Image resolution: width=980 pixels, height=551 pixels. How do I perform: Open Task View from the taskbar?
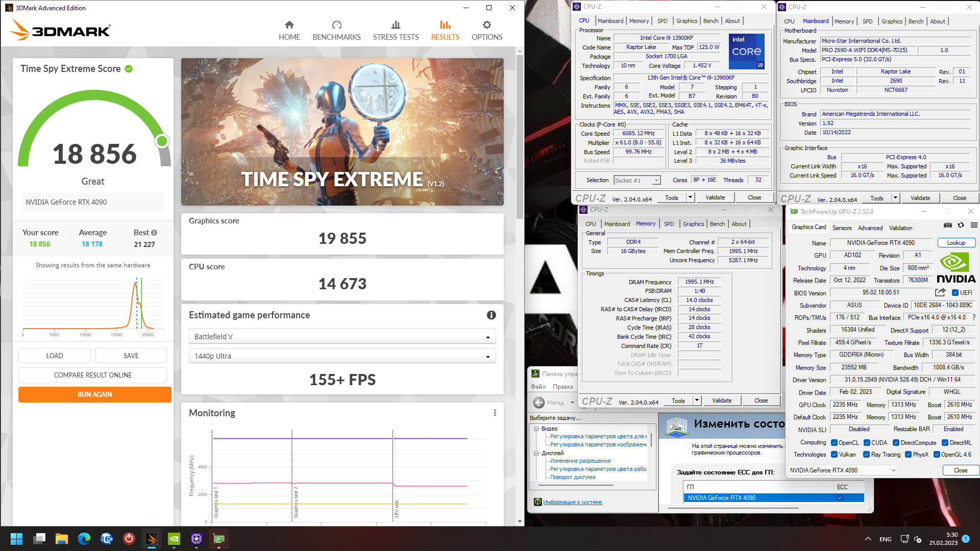(x=39, y=539)
